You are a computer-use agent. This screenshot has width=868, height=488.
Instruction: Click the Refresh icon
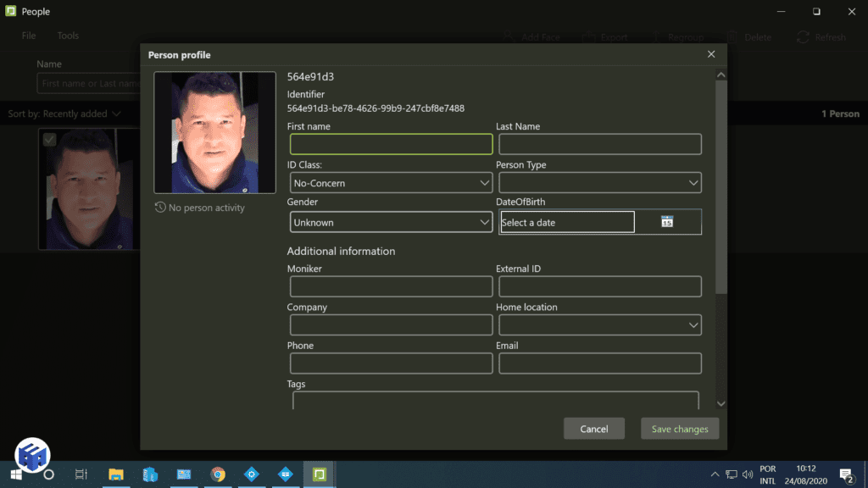pos(802,37)
